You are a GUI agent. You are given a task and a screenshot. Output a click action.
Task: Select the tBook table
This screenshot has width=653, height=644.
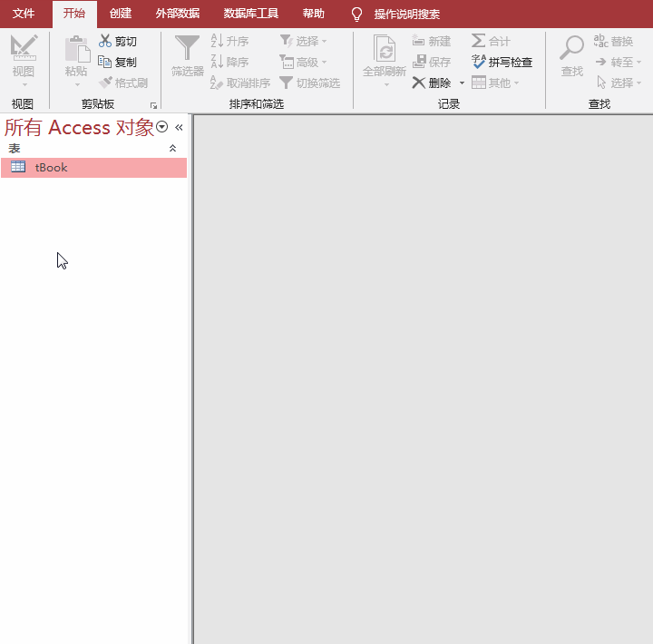(93, 168)
